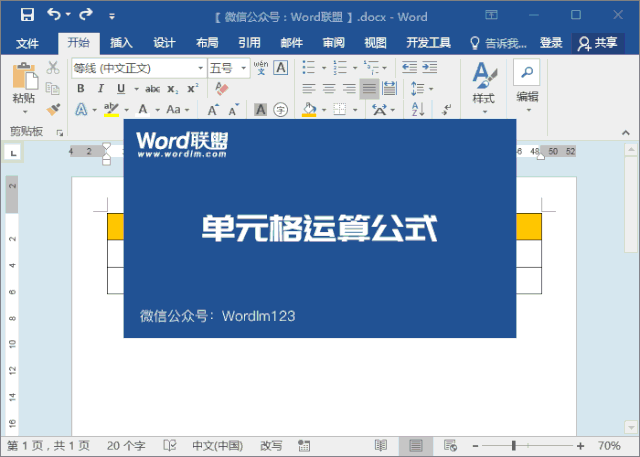
Task: Click the Decrease Indent icon
Action: [x=409, y=67]
